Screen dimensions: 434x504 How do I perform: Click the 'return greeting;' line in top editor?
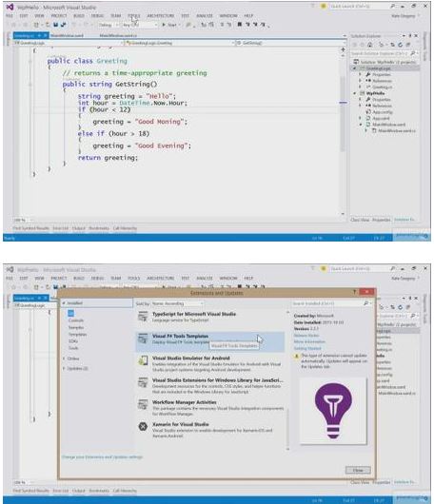(108, 158)
